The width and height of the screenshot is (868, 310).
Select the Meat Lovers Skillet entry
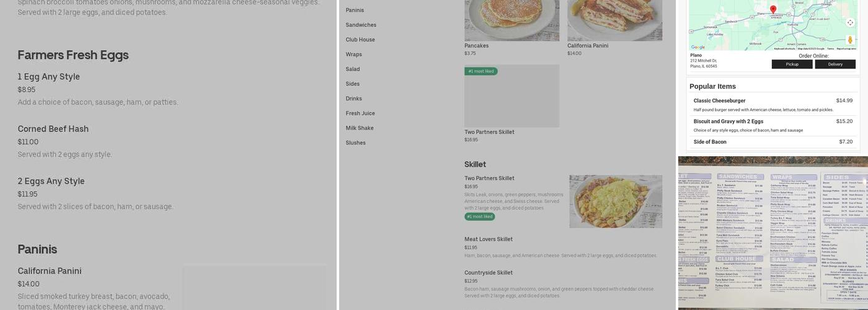[x=489, y=239]
